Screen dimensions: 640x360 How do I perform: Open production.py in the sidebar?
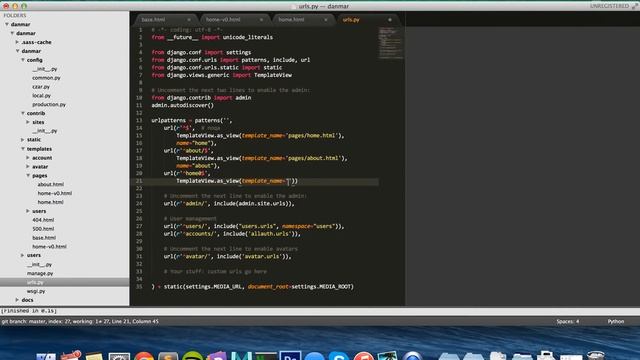coord(49,104)
